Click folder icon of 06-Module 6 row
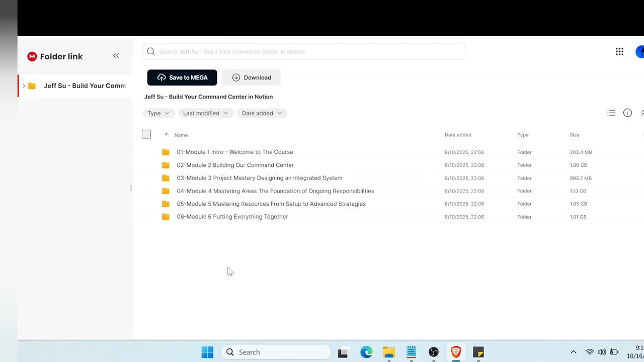The width and height of the screenshot is (644, 362). coord(166,217)
